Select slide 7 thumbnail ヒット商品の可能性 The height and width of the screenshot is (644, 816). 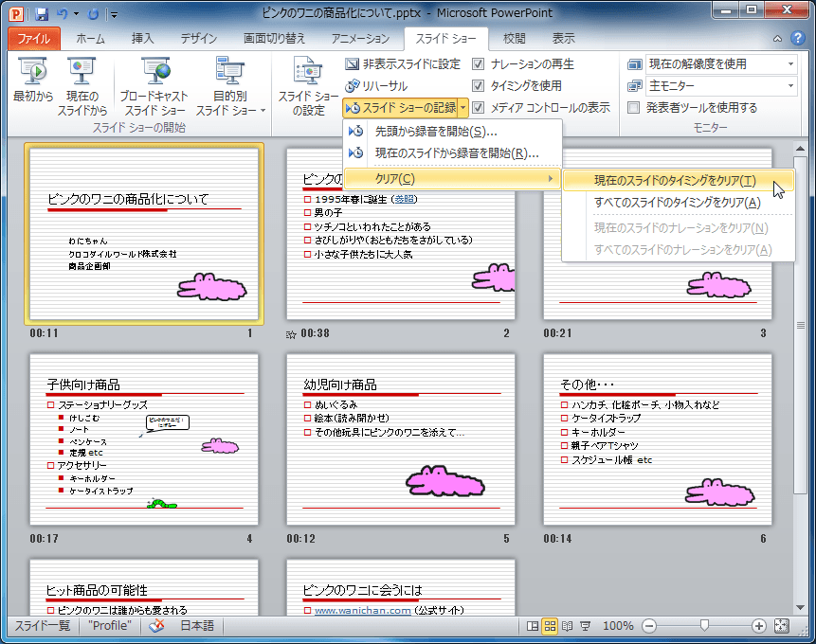(144, 588)
